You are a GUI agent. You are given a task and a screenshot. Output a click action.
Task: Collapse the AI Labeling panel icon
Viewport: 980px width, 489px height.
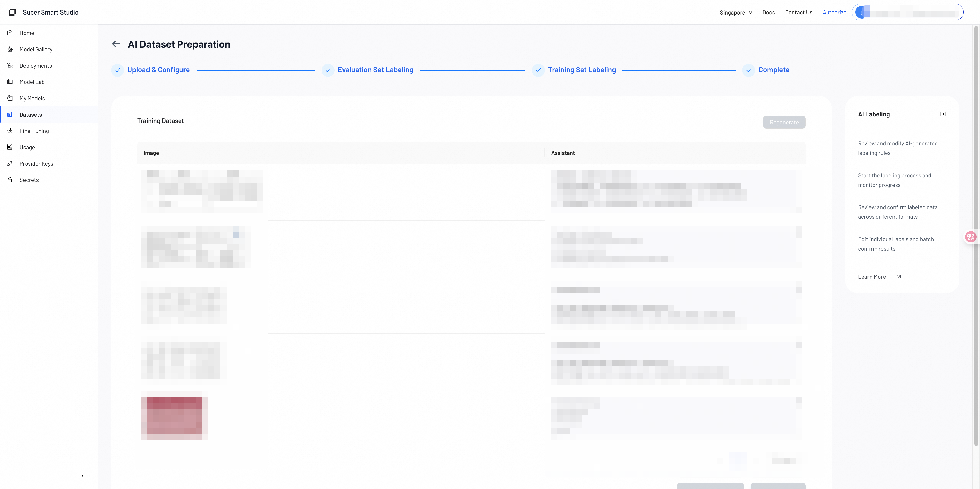(943, 114)
